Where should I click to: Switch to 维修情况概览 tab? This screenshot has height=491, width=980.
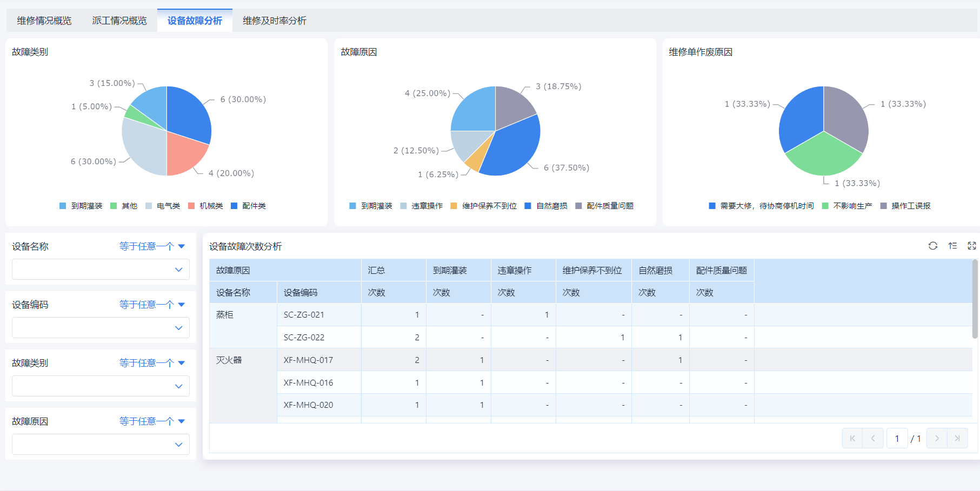pyautogui.click(x=44, y=21)
